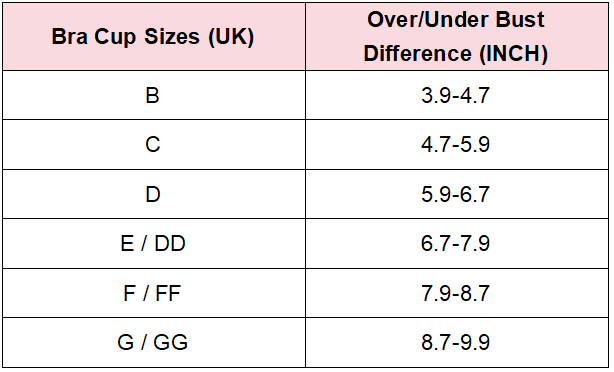614x372 pixels.
Task: Select the 8.7-9.9 measurement cell
Action: point(457,343)
